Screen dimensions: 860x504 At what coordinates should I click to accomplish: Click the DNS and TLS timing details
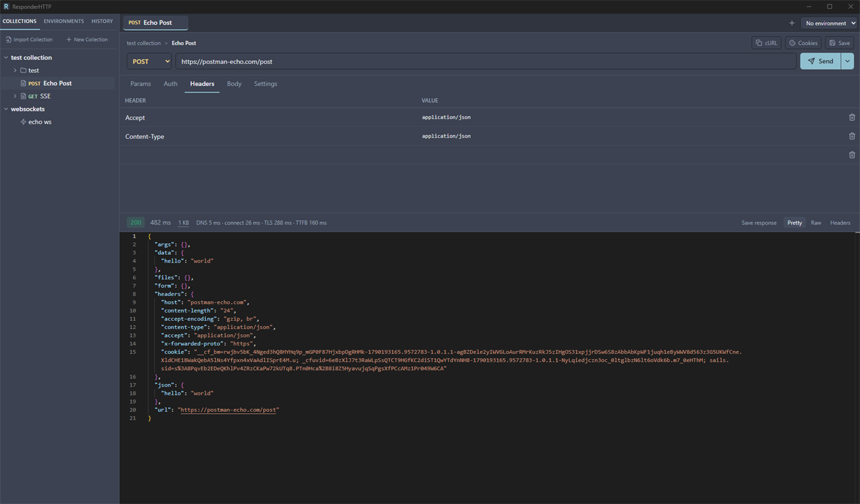coord(261,223)
